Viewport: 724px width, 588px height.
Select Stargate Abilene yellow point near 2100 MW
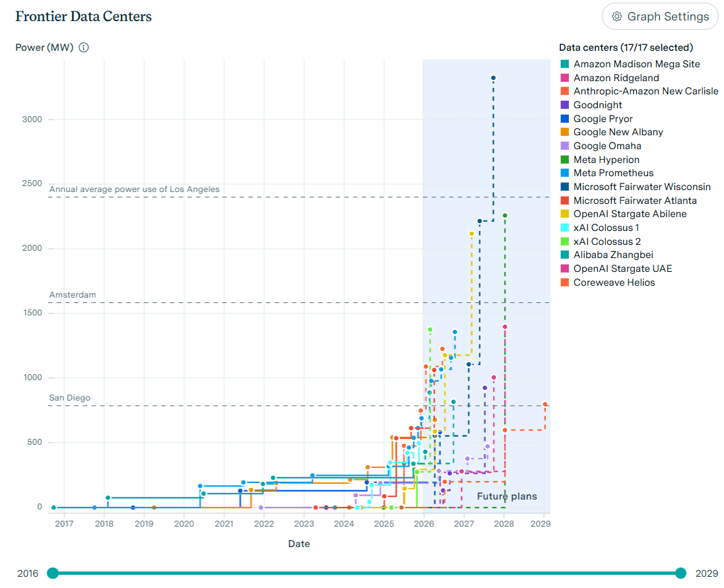pos(471,234)
